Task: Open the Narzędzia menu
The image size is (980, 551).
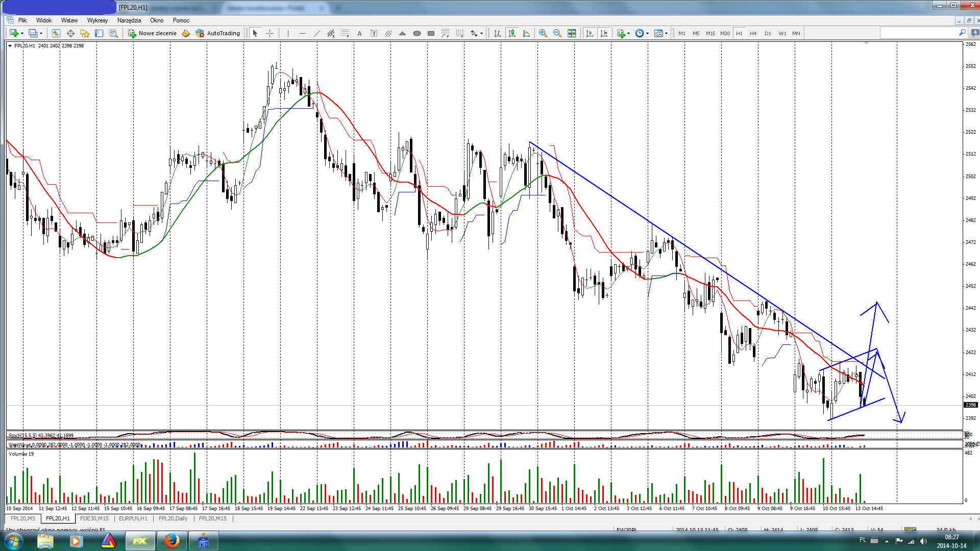Action: coord(129,20)
